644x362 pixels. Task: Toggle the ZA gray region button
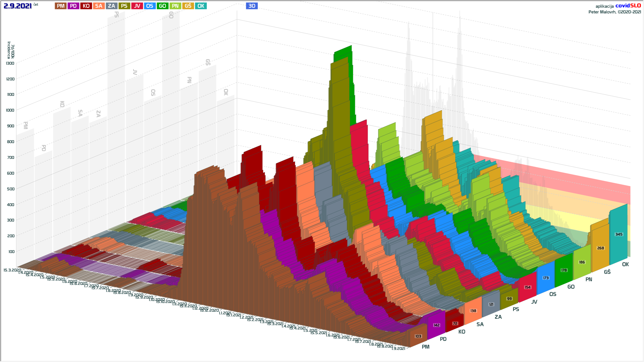[x=111, y=6]
